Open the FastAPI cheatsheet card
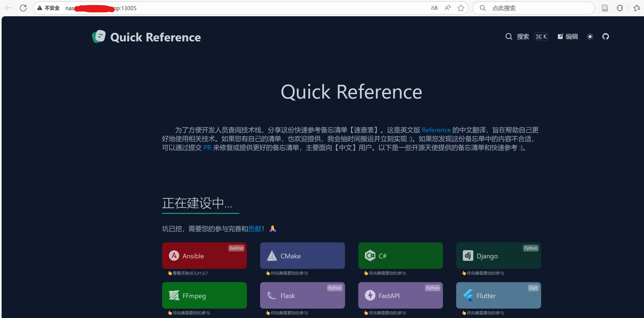 coord(400,295)
